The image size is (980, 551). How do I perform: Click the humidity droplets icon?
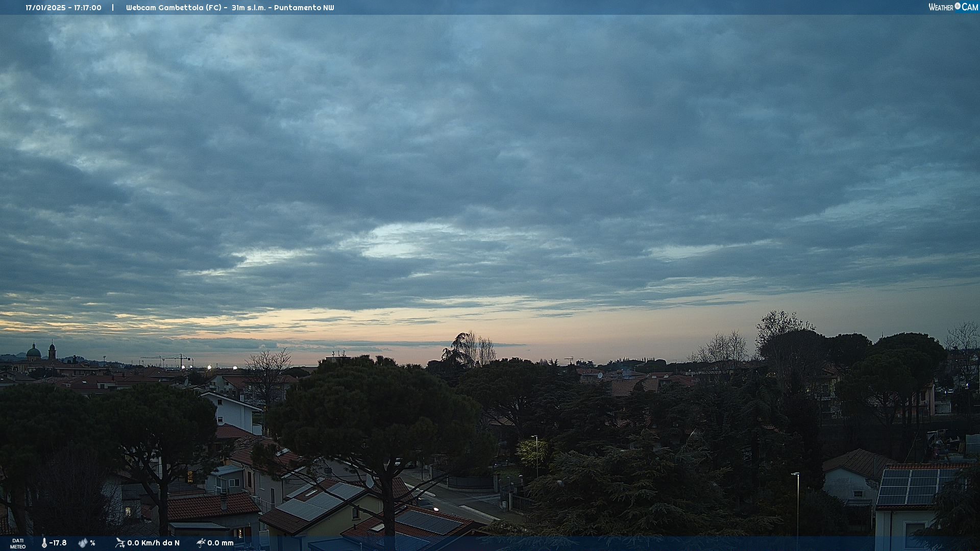[83, 543]
